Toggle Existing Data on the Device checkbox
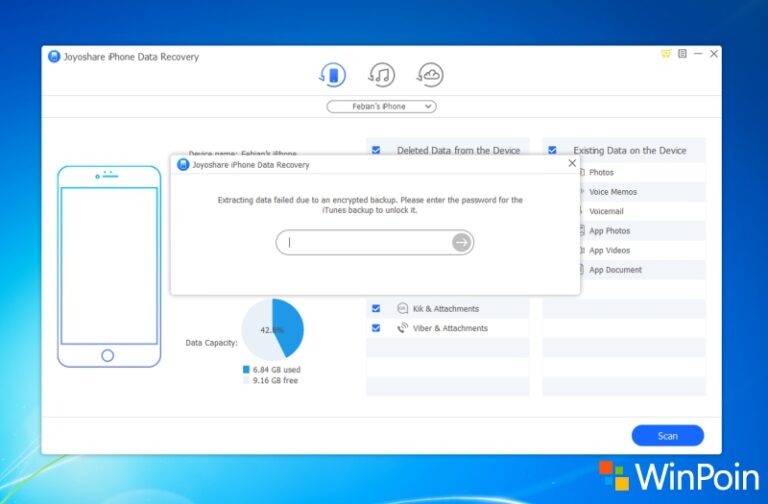 [x=552, y=150]
